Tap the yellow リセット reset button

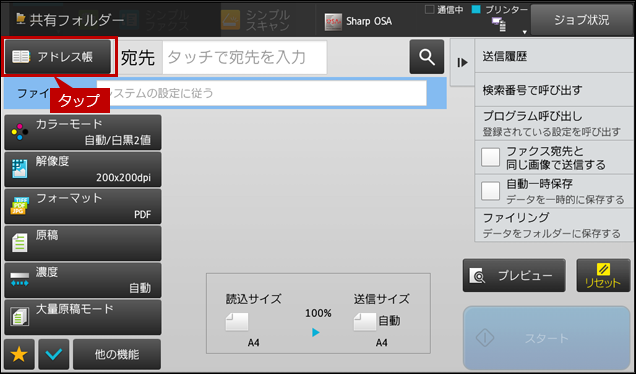click(603, 275)
